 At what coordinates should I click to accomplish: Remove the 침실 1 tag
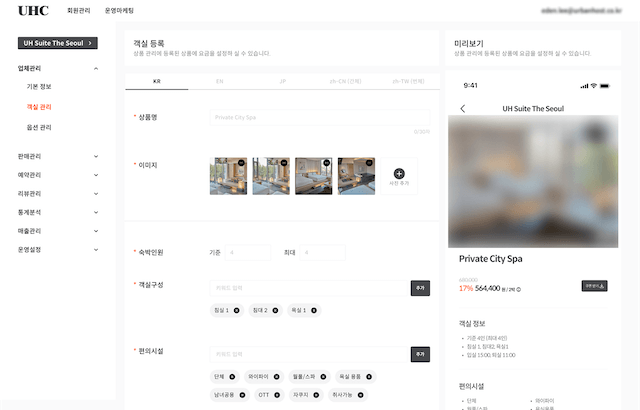[236, 310]
